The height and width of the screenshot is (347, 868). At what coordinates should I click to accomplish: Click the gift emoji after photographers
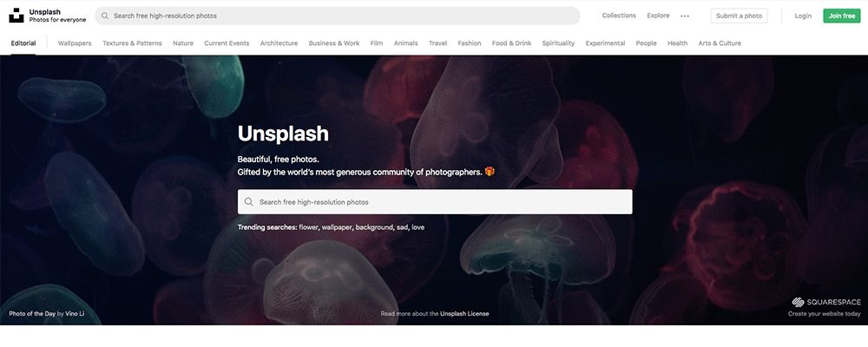(x=490, y=172)
